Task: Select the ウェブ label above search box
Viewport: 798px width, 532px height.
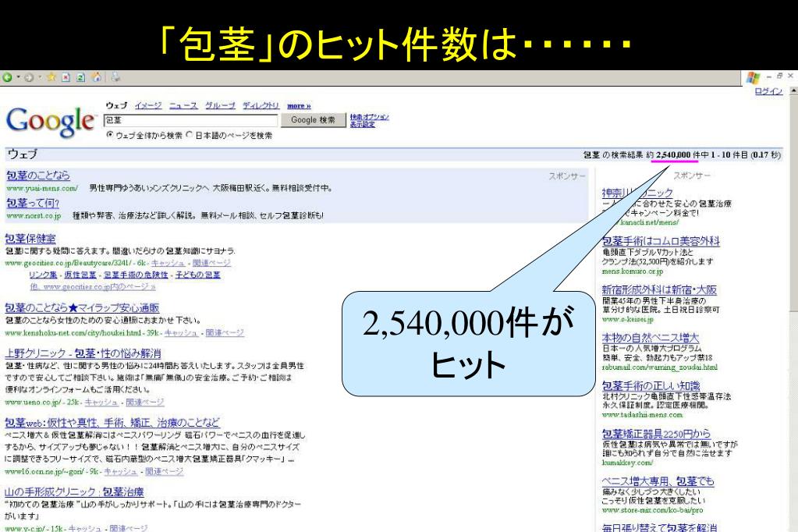Action: [116, 105]
